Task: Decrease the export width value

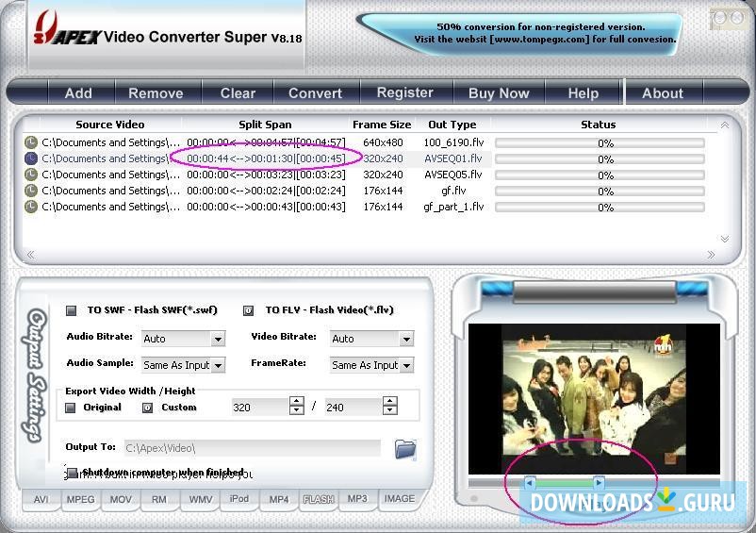Action: point(297,410)
